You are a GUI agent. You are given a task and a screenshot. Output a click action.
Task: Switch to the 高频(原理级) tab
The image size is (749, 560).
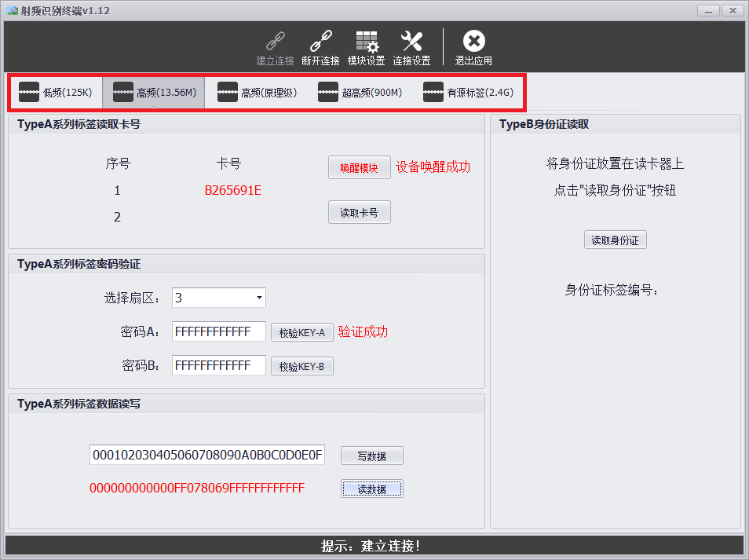256,92
